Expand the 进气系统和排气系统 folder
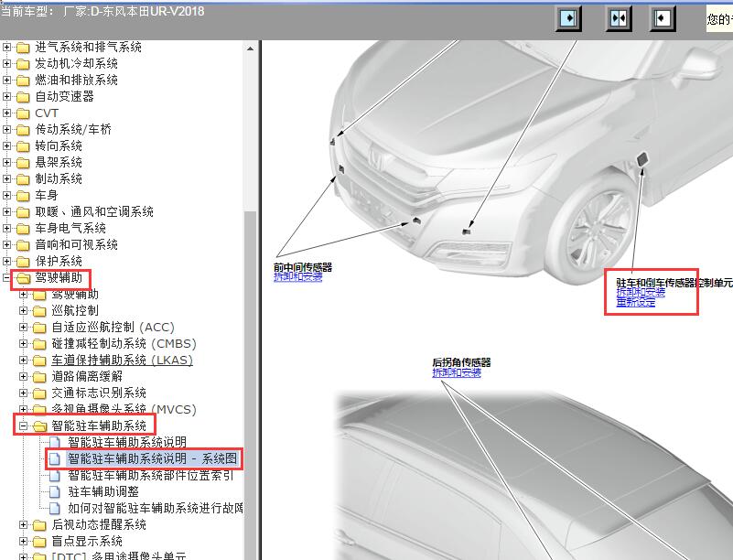The height and width of the screenshot is (560, 733). click(6, 48)
